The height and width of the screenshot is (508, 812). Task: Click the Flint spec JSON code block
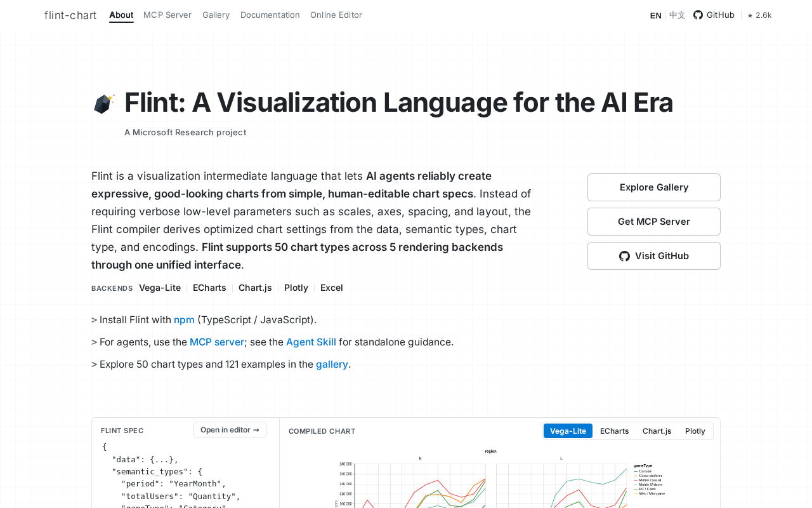point(184,475)
